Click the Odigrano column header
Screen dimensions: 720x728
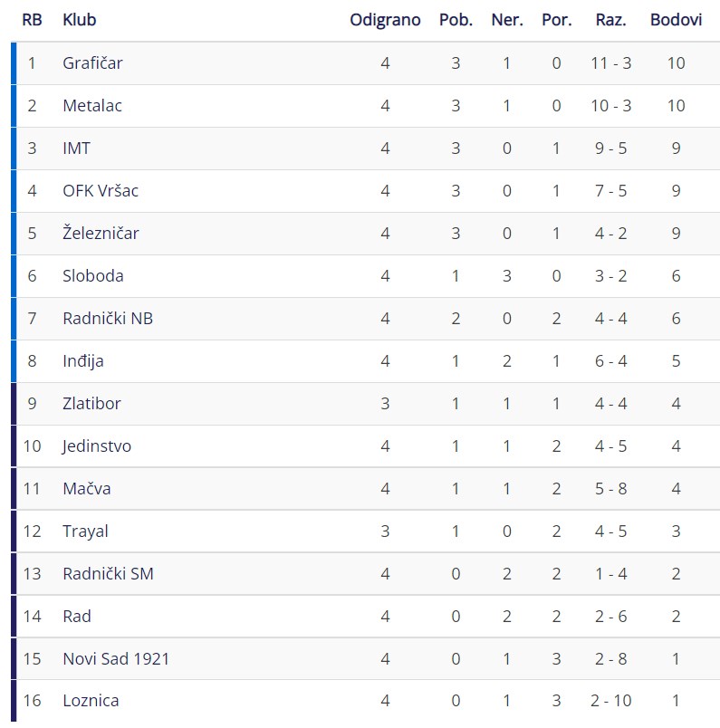(385, 20)
